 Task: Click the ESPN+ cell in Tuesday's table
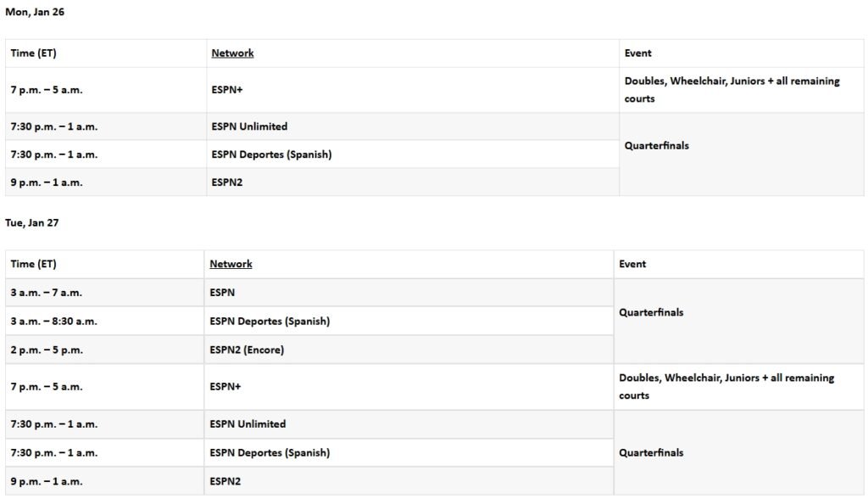225,387
